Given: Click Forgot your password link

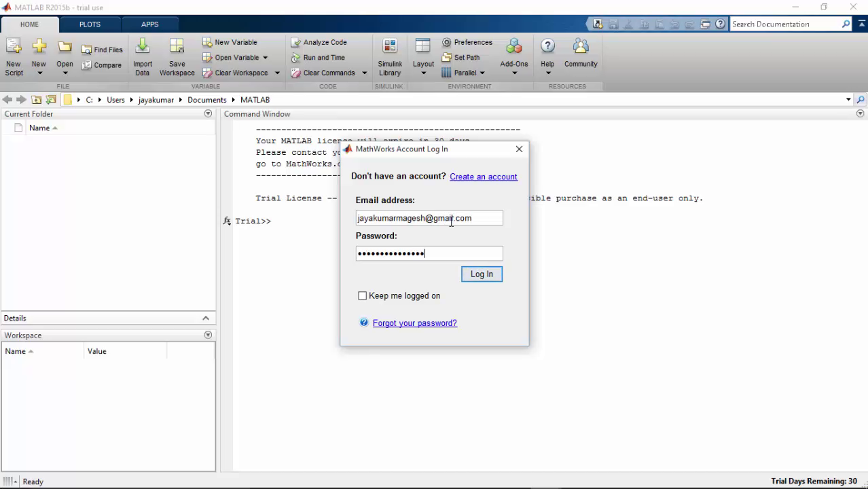Looking at the screenshot, I should (x=415, y=323).
